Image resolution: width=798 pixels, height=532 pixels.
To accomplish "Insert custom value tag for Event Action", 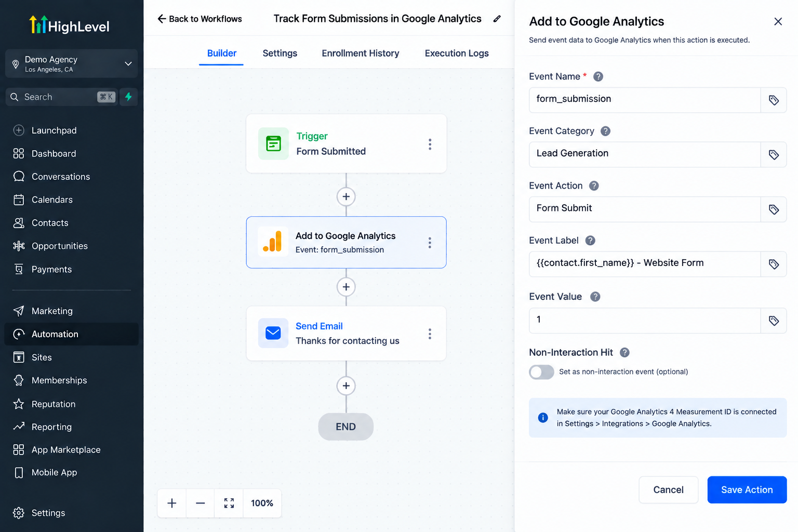I will coord(774,209).
